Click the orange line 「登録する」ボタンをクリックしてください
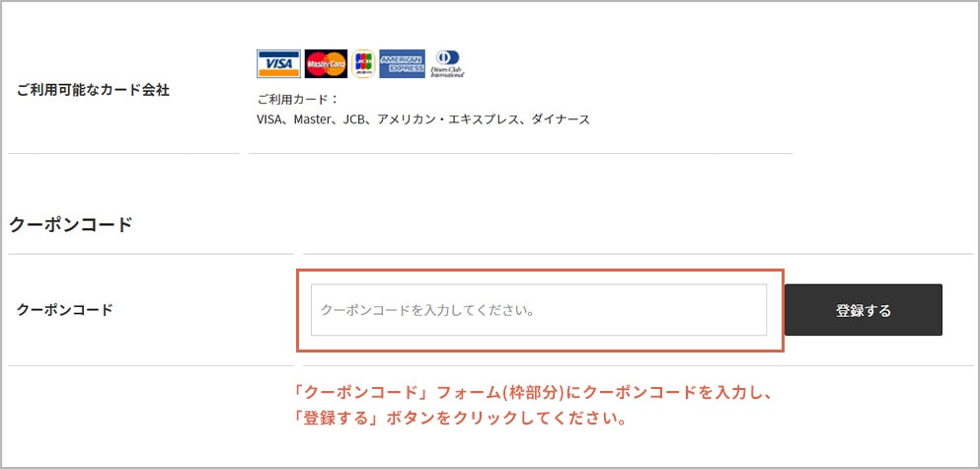 [x=462, y=419]
